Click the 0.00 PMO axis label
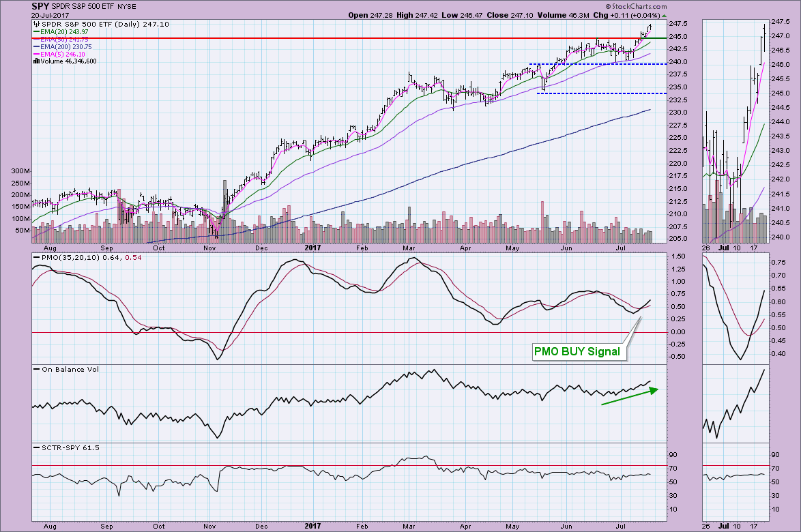 pos(678,332)
